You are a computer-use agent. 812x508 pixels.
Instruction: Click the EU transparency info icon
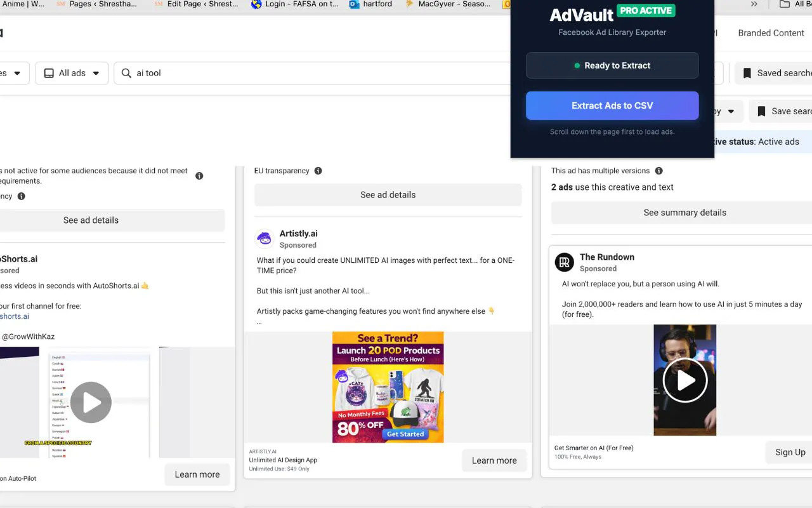(x=318, y=171)
